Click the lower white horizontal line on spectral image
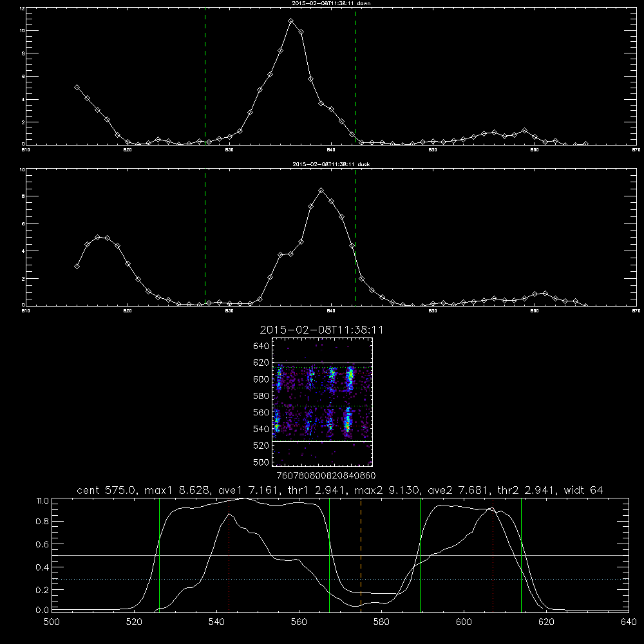Viewport: 644px width, 644px height. (x=323, y=442)
